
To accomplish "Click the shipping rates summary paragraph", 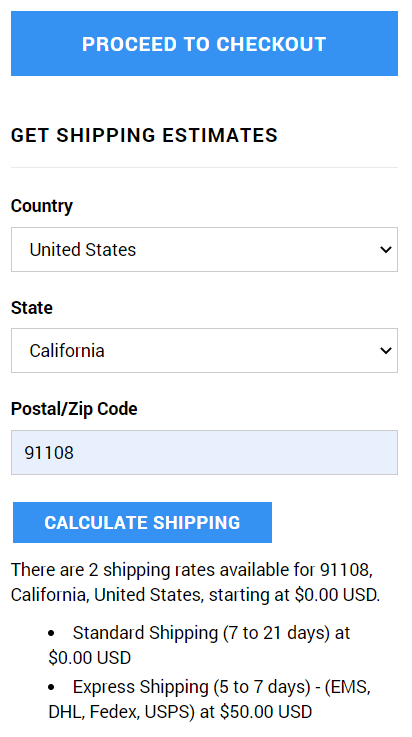I will [x=195, y=582].
